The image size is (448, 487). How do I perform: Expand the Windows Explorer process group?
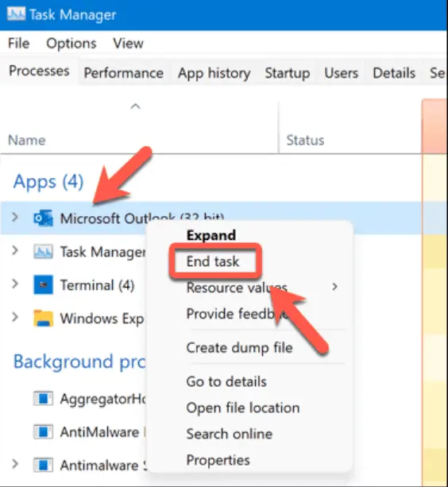pos(14,317)
